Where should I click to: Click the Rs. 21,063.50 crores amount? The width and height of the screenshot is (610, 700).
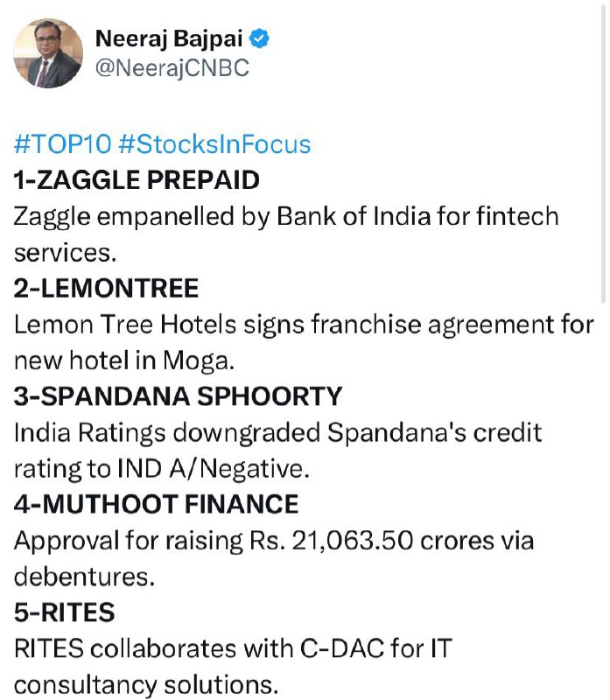click(x=369, y=541)
